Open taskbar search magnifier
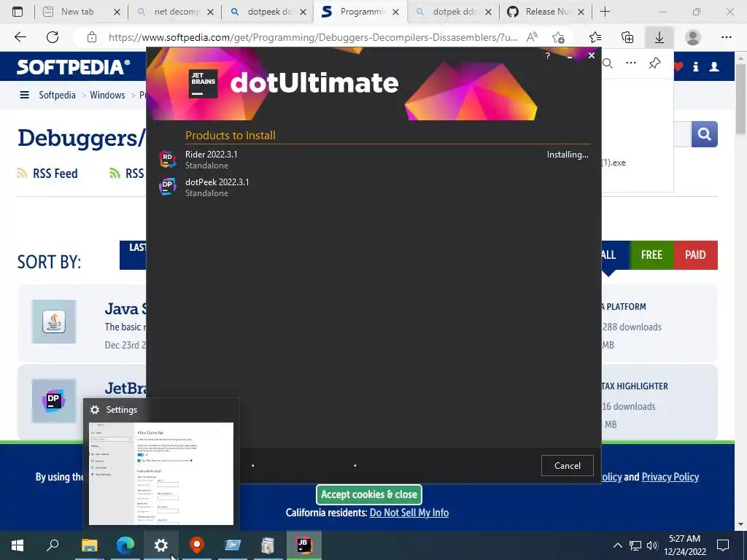 pyautogui.click(x=53, y=545)
